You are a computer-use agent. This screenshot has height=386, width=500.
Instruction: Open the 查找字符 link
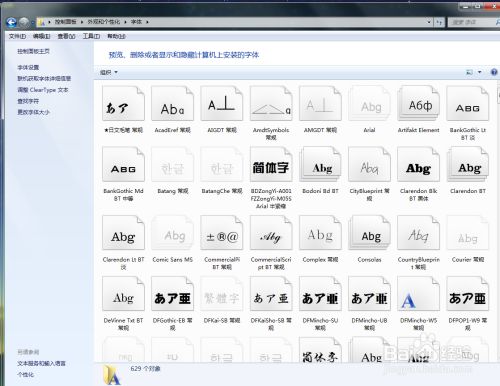tap(28, 101)
